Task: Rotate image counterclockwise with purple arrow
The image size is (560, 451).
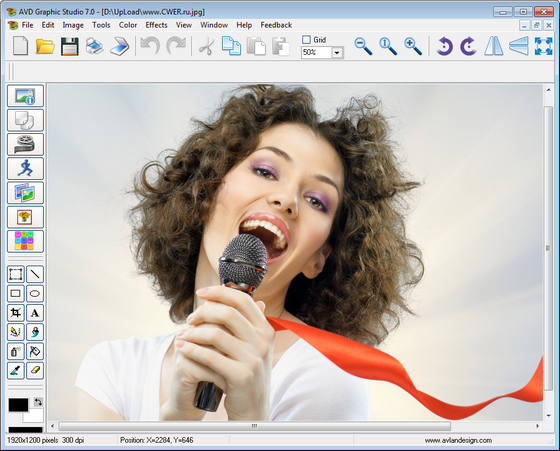Action: click(x=444, y=46)
